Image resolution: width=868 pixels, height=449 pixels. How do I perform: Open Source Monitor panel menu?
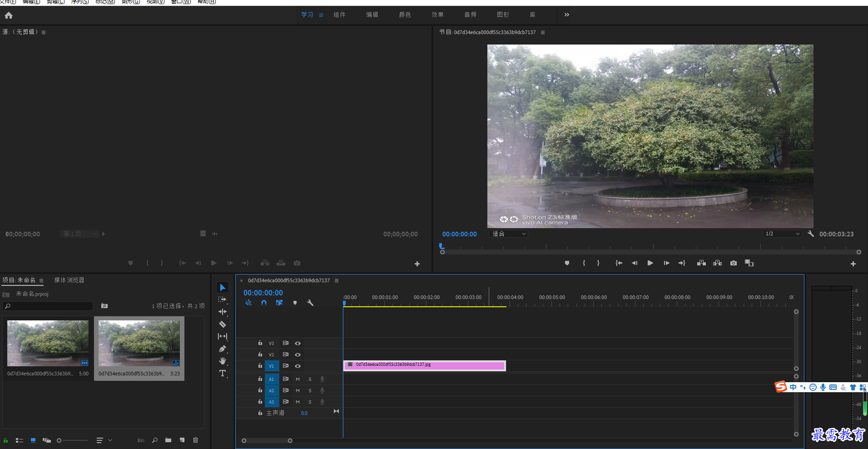[x=44, y=32]
